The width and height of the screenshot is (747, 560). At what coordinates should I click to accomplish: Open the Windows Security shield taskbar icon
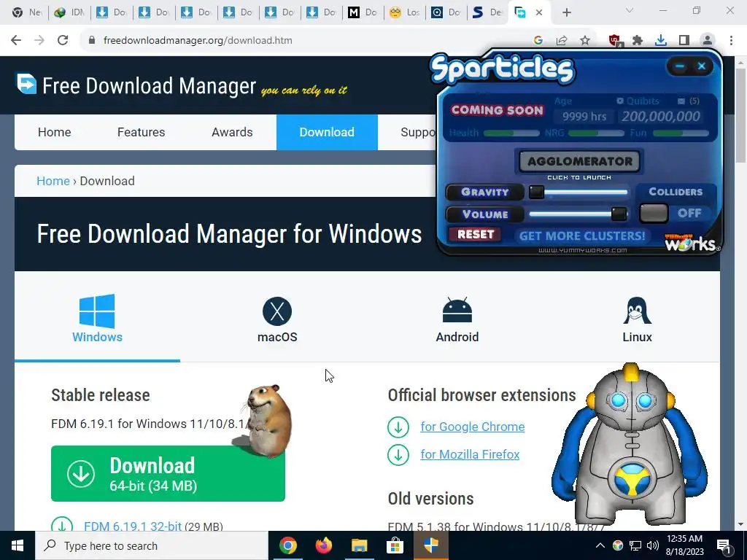coord(430,545)
